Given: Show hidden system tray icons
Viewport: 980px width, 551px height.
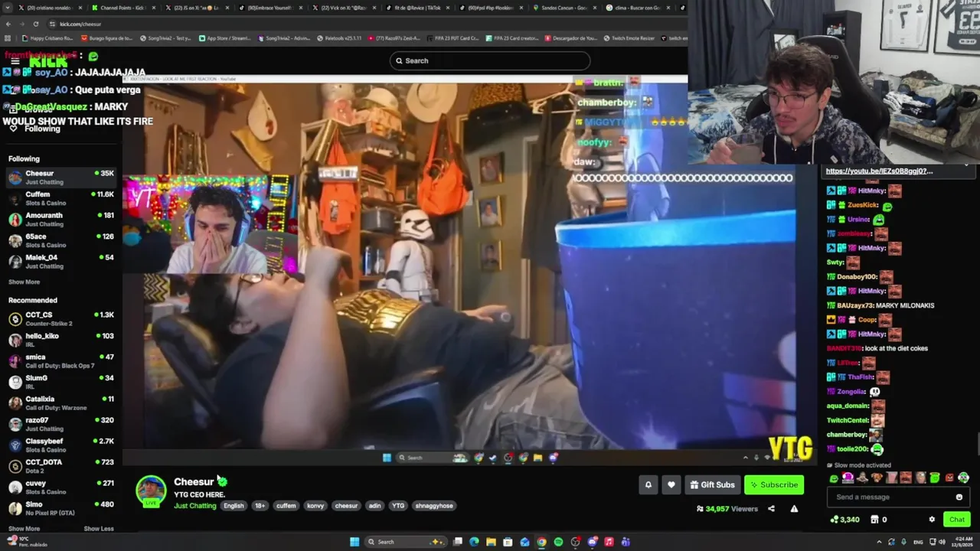Looking at the screenshot, I should (878, 542).
